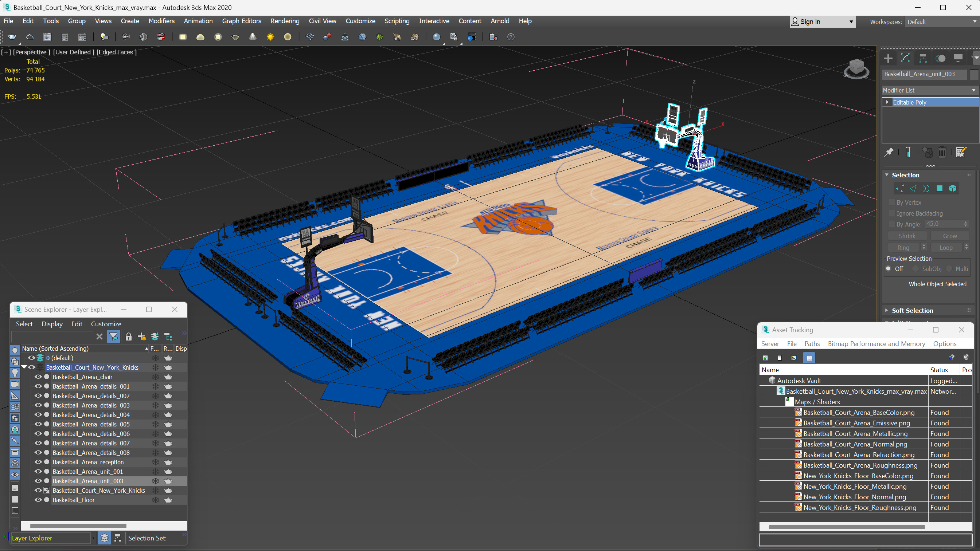Expand the Soft Selection rollout
Screen dimensions: 980x551
pos(887,311)
